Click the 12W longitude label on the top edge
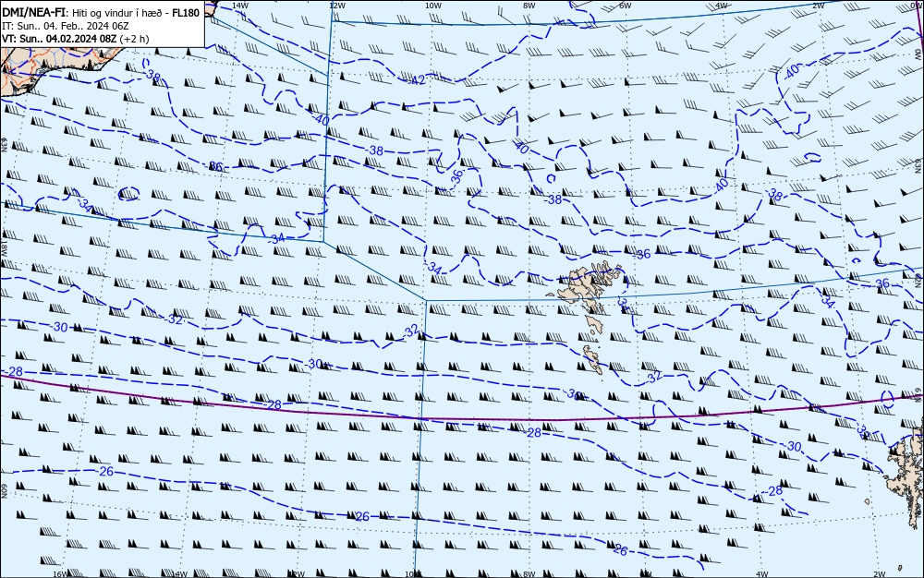The width and height of the screenshot is (924, 578). (336, 6)
